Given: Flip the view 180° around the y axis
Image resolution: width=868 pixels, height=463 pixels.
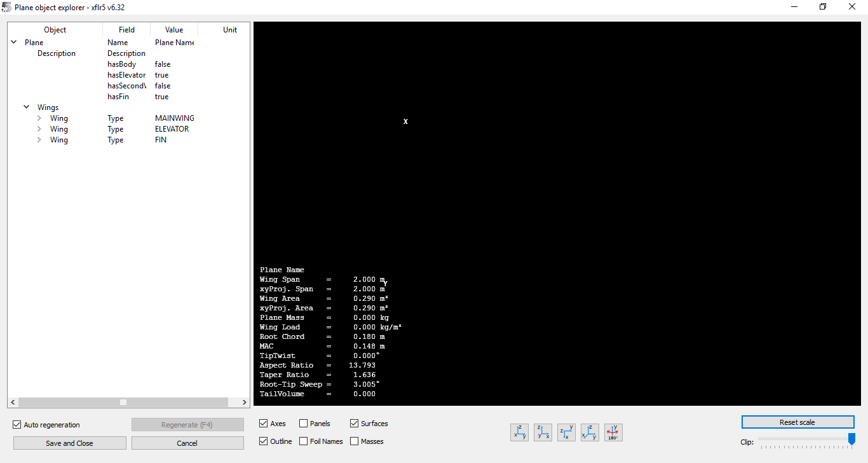Looking at the screenshot, I should click(613, 432).
